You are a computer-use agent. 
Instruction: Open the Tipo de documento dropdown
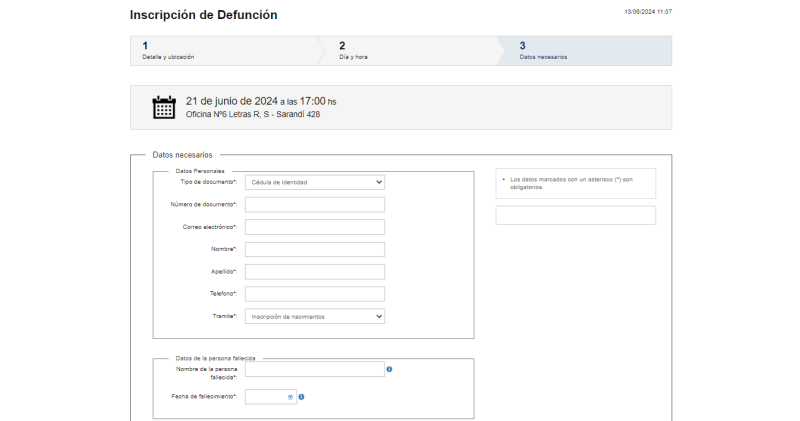[314, 182]
